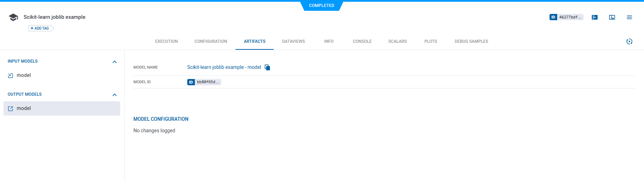Click the auto-refresh icon at right
The image size is (644, 181).
pos(629,41)
